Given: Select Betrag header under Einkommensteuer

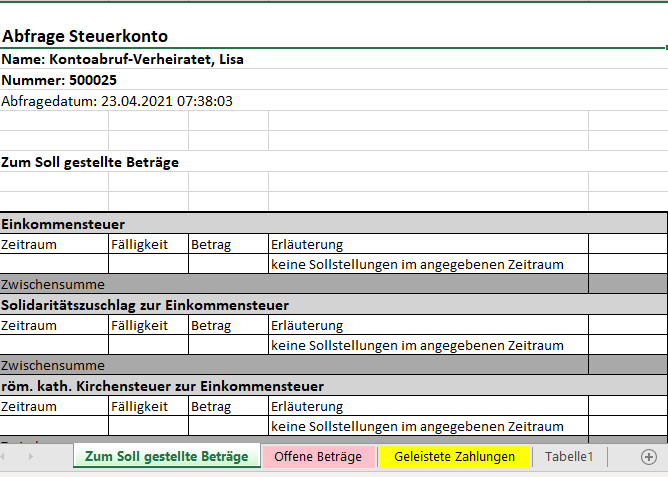Looking at the screenshot, I should coord(228,244).
